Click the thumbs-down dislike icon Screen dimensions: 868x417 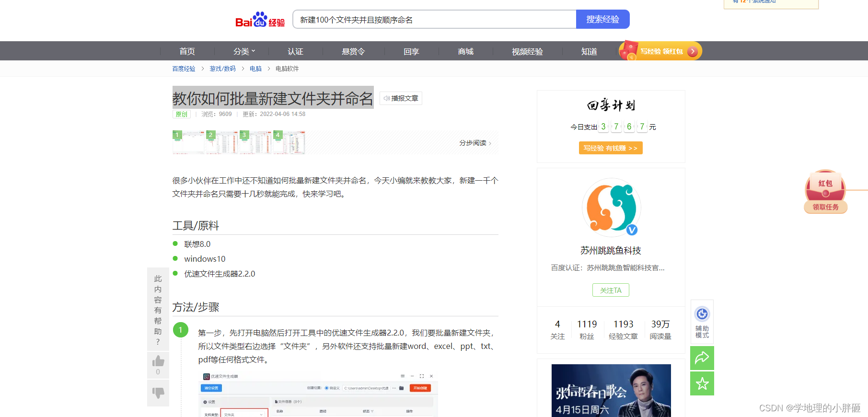pyautogui.click(x=158, y=394)
